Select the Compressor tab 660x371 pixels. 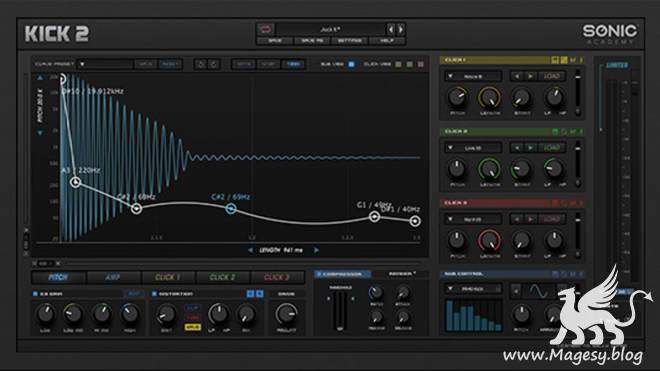tap(343, 274)
